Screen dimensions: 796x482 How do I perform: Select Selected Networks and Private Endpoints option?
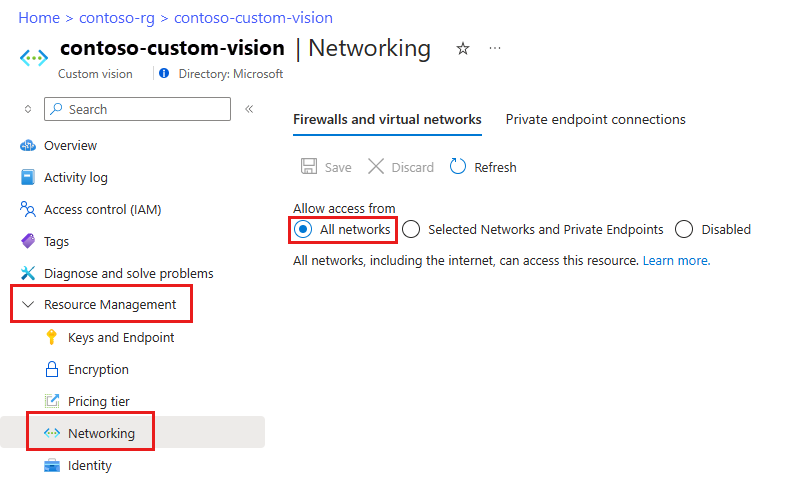411,230
